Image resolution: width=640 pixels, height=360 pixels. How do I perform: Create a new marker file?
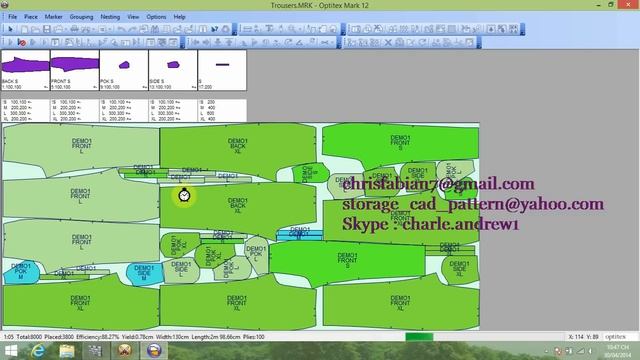tap(24, 29)
